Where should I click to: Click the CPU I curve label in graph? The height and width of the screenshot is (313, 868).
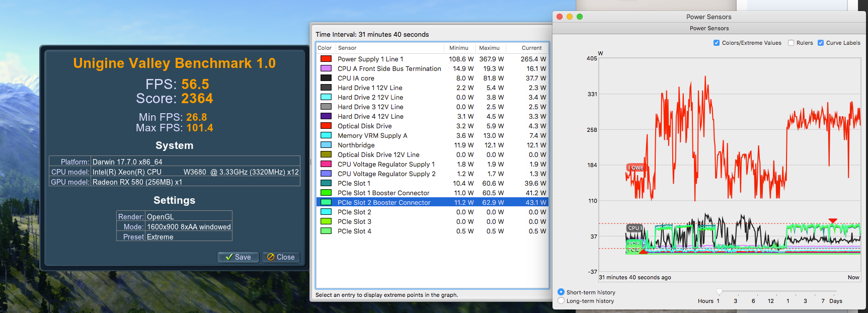635,228
